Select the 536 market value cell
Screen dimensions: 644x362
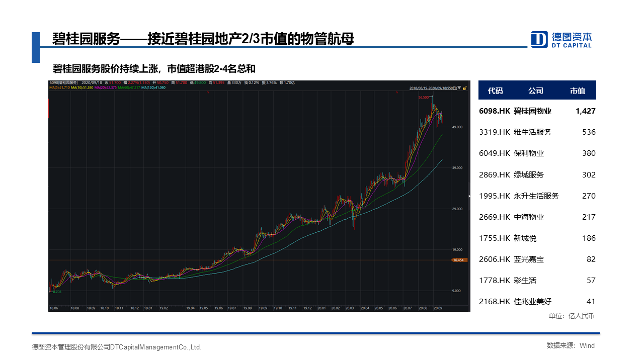coord(589,132)
